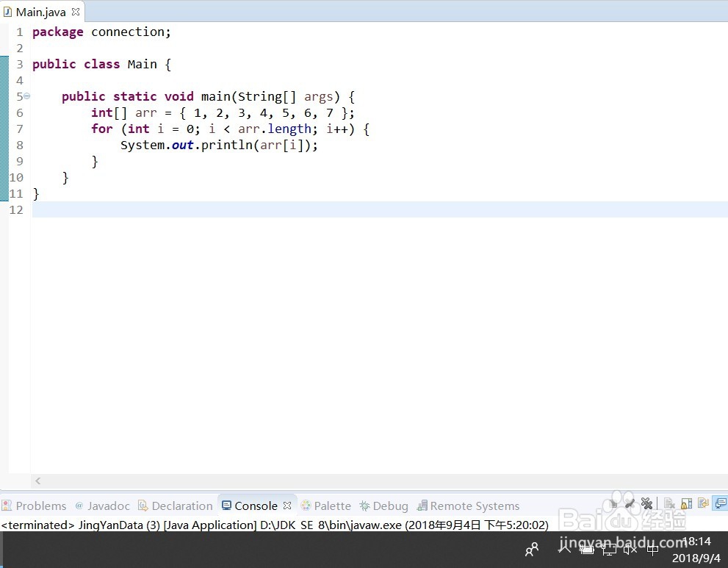Click the class name 'Main' on line 3
The image size is (728, 568).
pos(142,64)
